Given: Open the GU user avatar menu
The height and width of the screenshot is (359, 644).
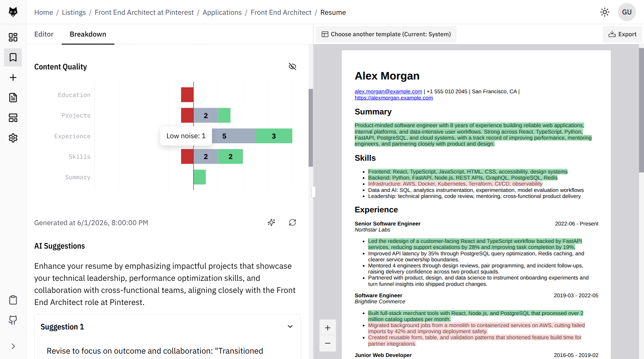Looking at the screenshot, I should 627,12.
